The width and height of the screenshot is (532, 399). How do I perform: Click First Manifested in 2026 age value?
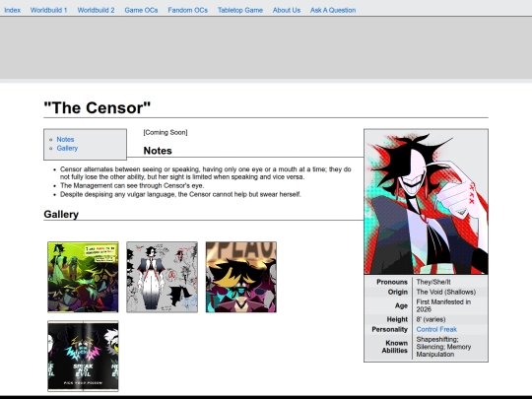[443, 305]
